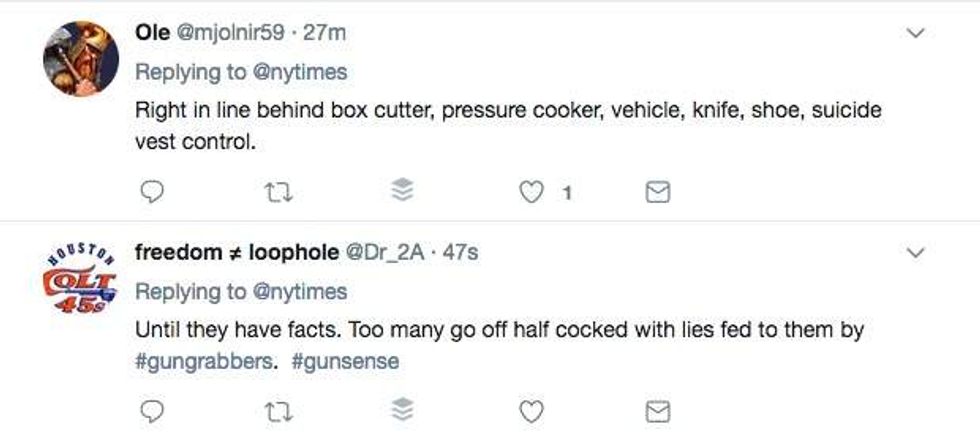This screenshot has width=980, height=438.
Task: Click Buffer stack icon on Dr_2A's tweet
Action: (401, 411)
